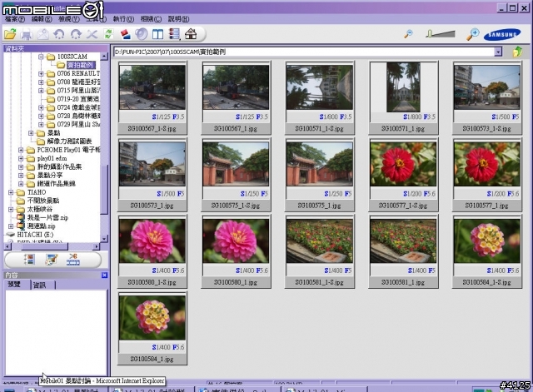Expand the 景點 folder node
Viewport: 533px width, 392px height.
(x=31, y=133)
